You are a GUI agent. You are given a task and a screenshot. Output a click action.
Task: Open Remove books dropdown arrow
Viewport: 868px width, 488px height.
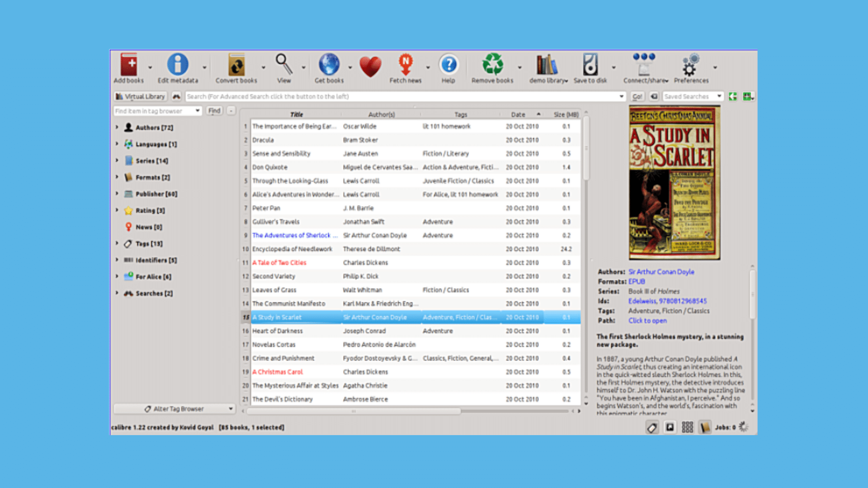[x=519, y=68]
